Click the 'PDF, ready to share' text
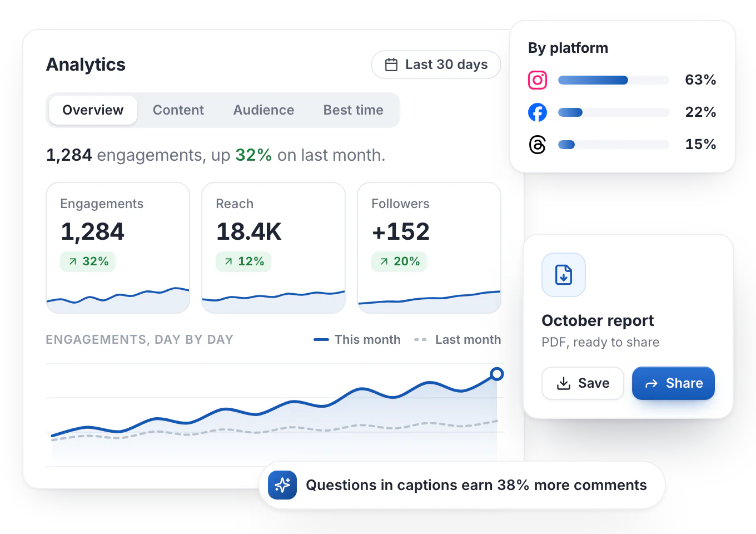Viewport: 756px width, 534px height. [600, 342]
